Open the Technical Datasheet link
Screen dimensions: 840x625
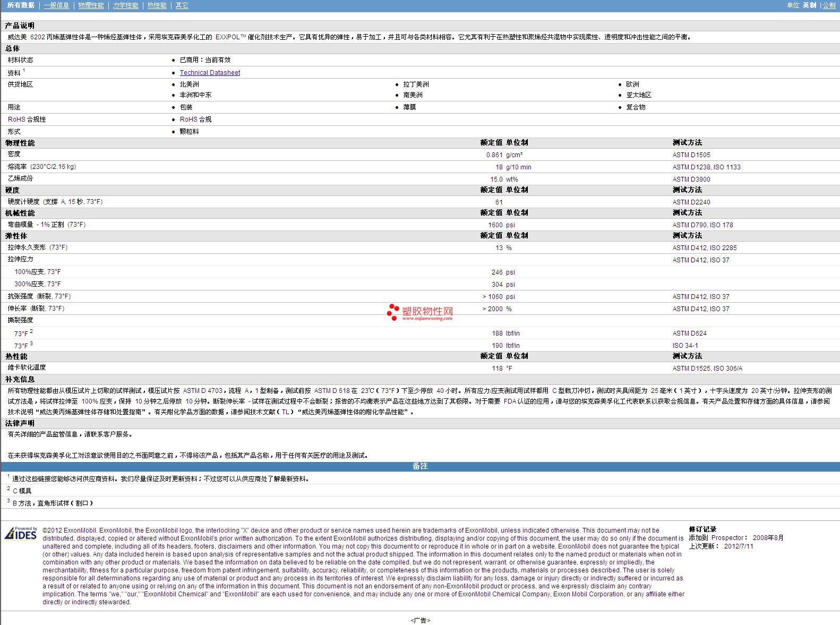210,73
